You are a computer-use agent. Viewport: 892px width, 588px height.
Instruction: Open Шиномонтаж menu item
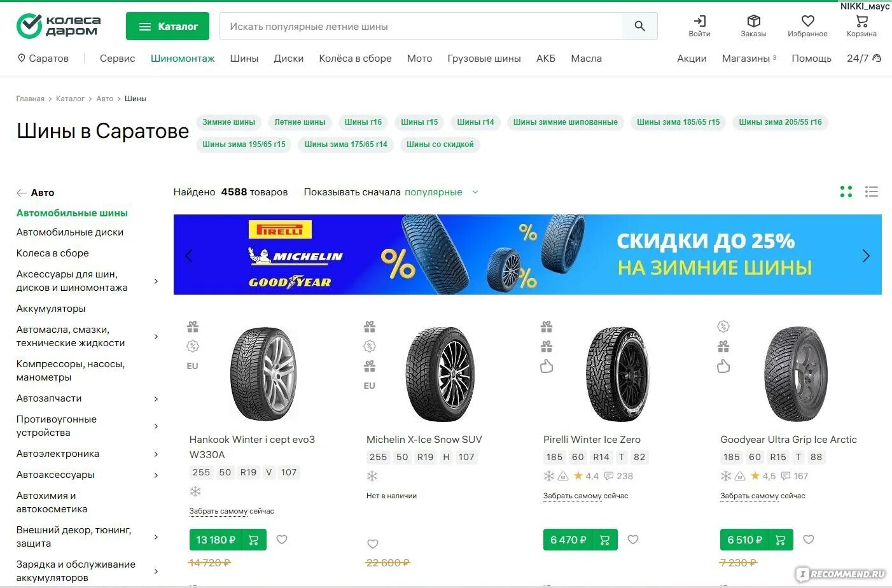click(x=183, y=59)
